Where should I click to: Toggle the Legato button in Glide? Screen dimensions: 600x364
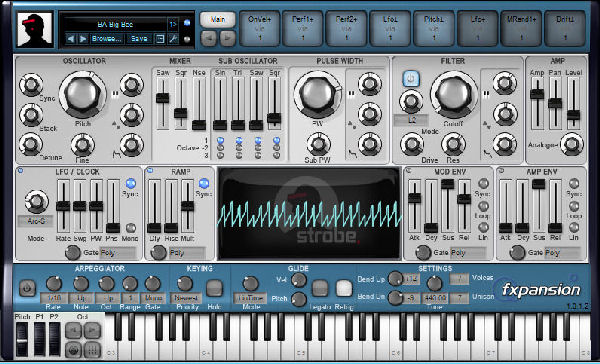(320, 288)
